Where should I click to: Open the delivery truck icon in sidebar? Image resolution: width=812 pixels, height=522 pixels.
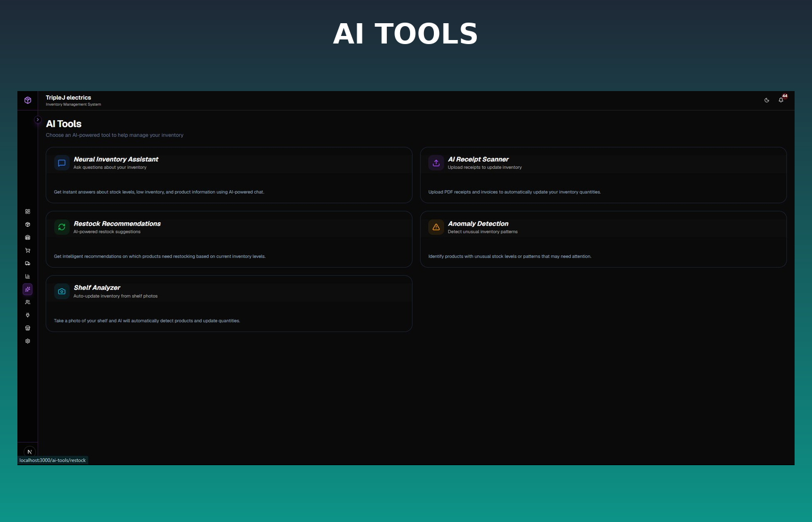(27, 263)
